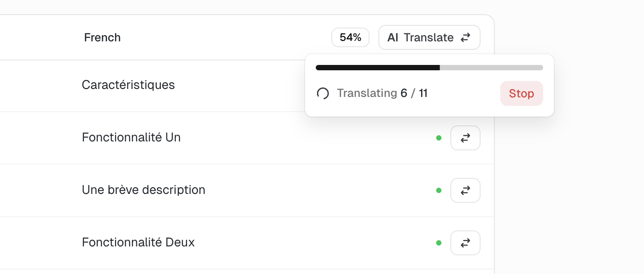Click the Caractéristiques translation cell
The width and height of the screenshot is (644, 274).
[x=128, y=85]
